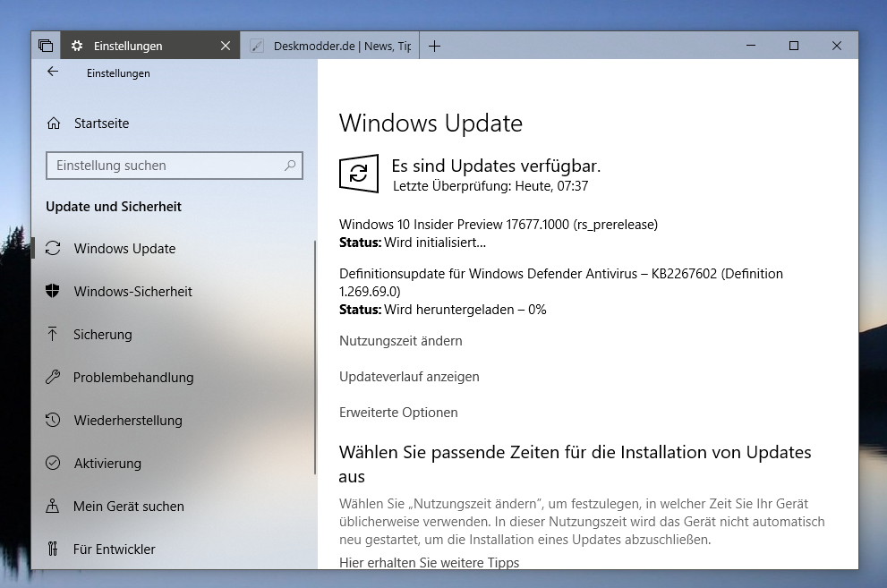Select the Einstellungen tab
887x588 pixels.
(149, 46)
